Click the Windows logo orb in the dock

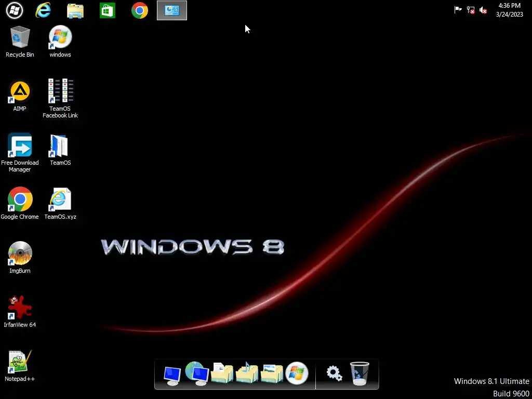(x=297, y=374)
